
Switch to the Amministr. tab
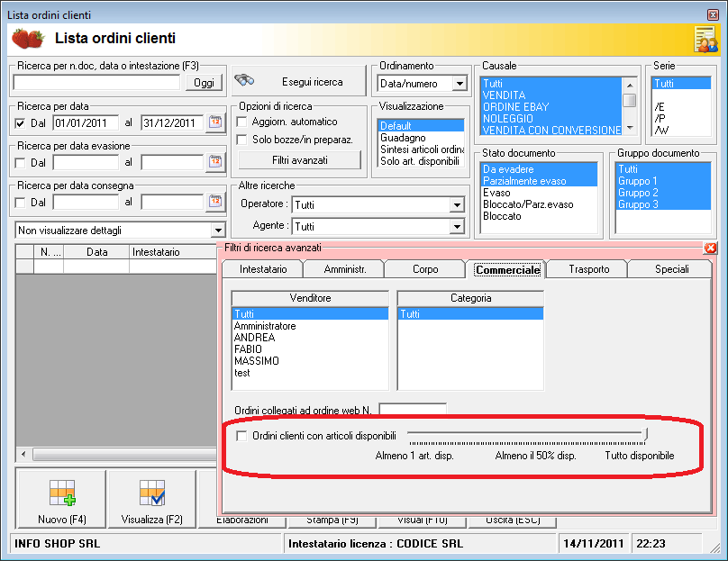[345, 269]
